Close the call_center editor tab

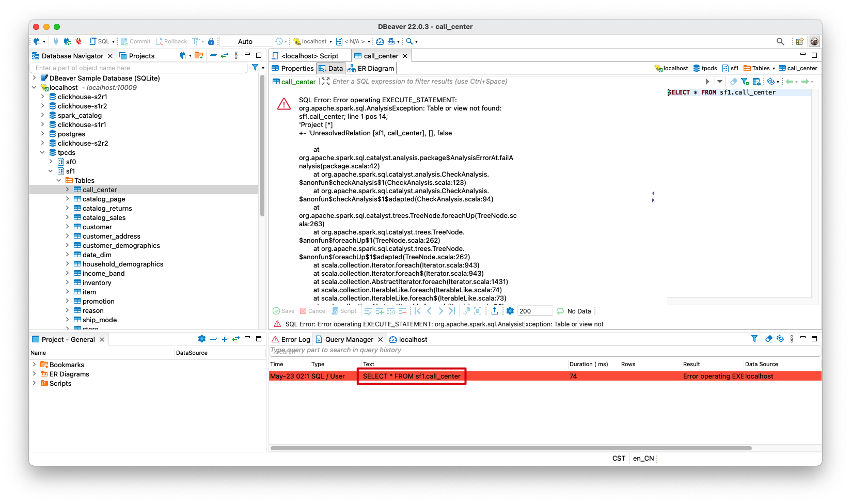tap(405, 56)
